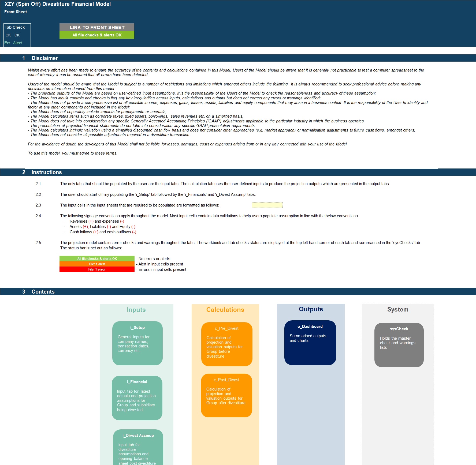Select instruction number 2.5
This screenshot has width=476, height=465.
38,243
